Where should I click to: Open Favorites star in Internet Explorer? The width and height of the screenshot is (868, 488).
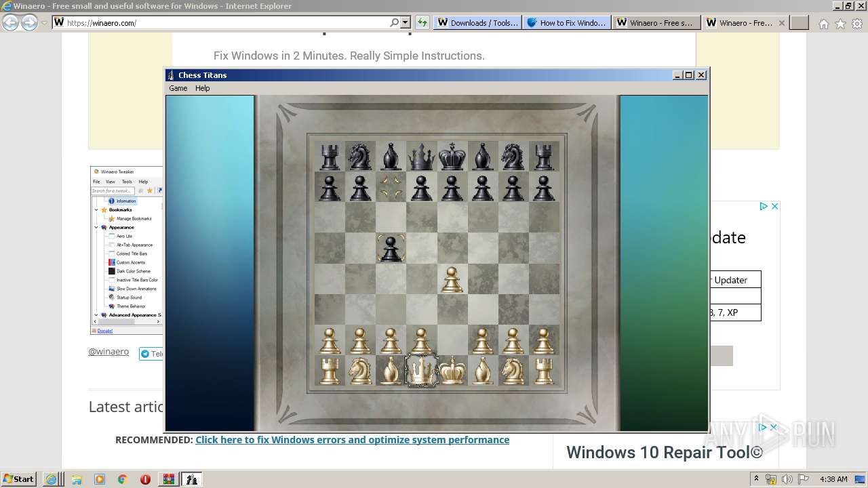coord(840,24)
